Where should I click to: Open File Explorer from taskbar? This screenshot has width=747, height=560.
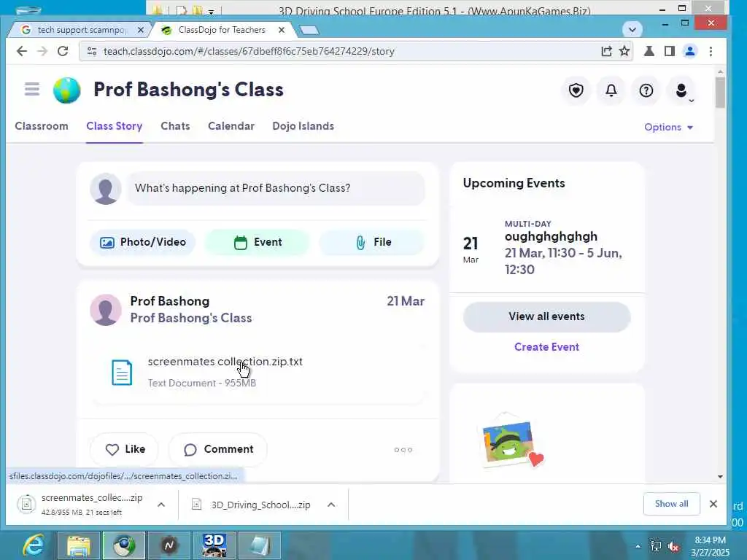pyautogui.click(x=79, y=545)
